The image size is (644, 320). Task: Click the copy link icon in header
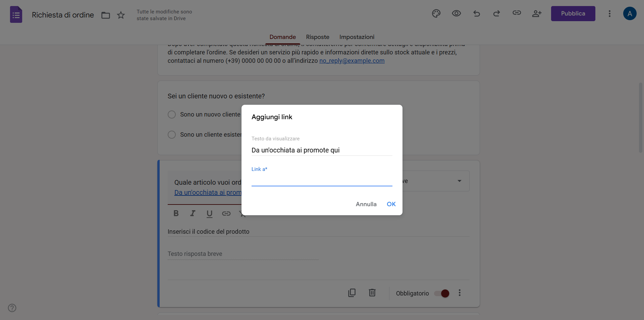pyautogui.click(x=517, y=13)
